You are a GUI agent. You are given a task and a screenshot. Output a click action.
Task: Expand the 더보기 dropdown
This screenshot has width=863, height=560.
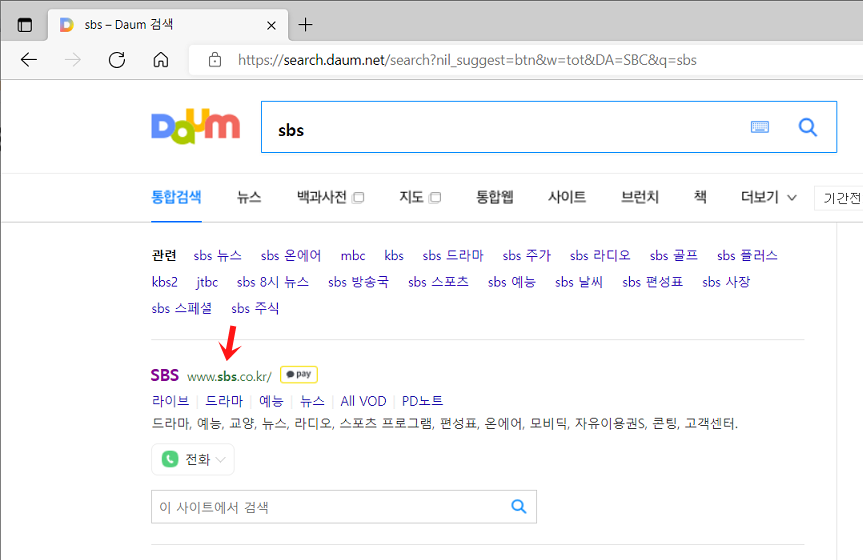coord(768,197)
